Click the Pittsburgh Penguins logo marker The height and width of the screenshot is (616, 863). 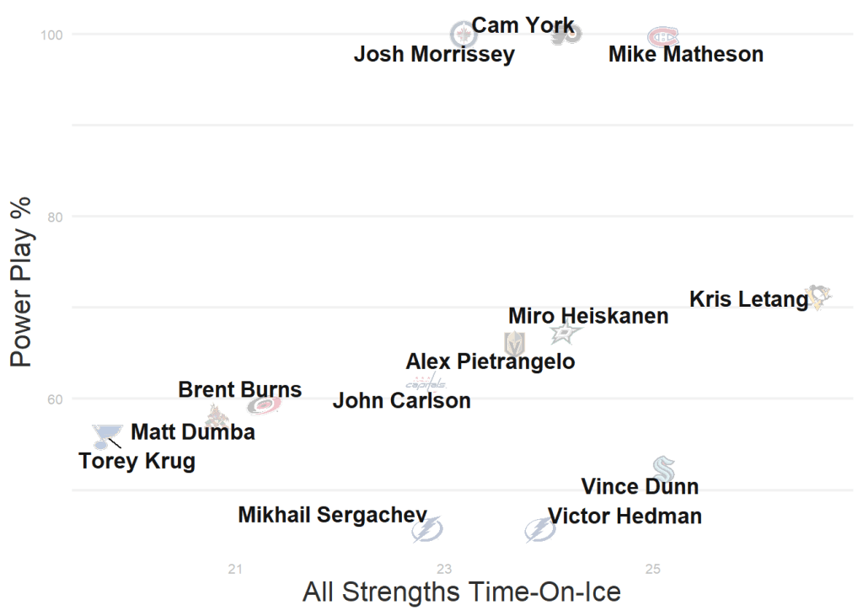[x=817, y=297]
